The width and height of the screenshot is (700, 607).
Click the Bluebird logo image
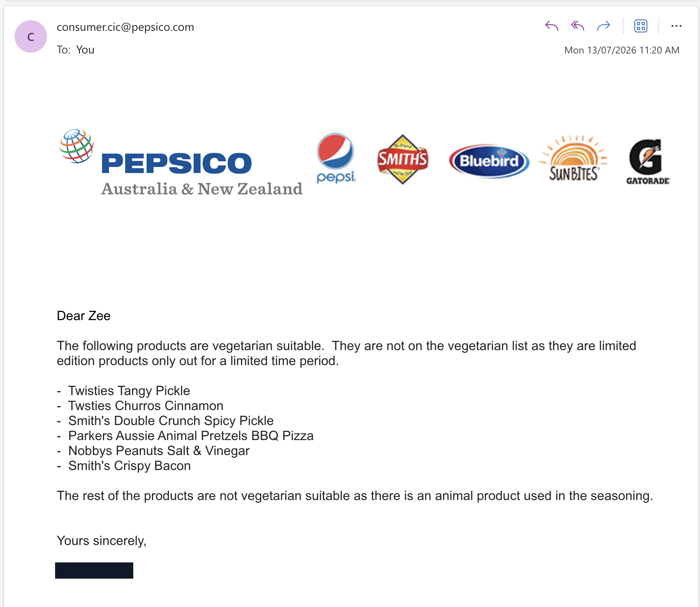click(x=489, y=161)
